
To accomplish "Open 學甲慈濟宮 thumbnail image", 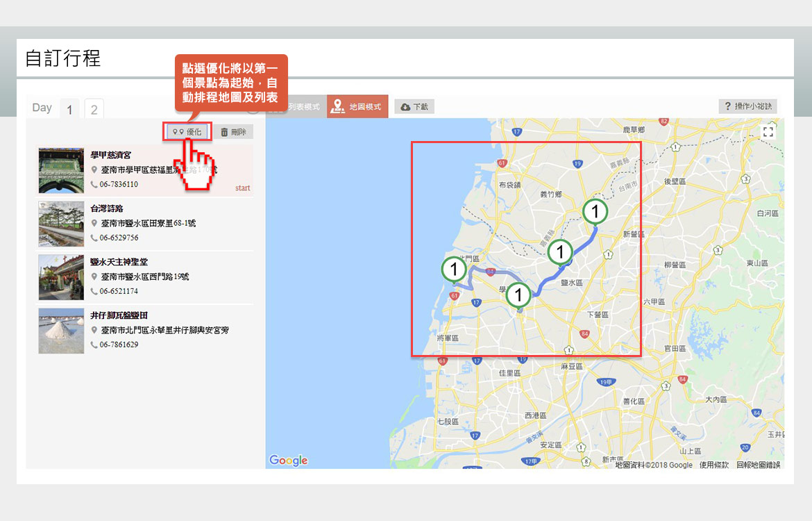I will coord(61,171).
